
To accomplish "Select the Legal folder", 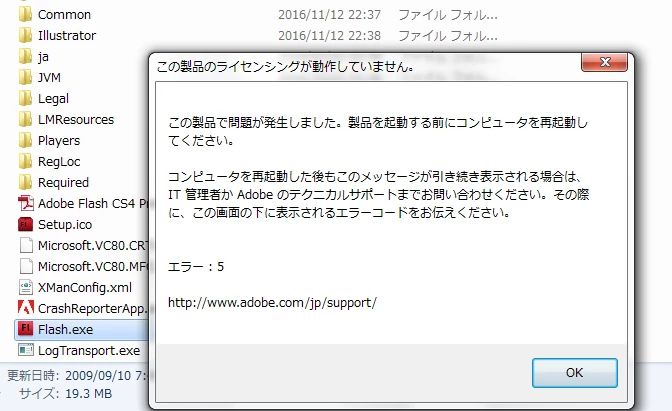I will click(44, 99).
